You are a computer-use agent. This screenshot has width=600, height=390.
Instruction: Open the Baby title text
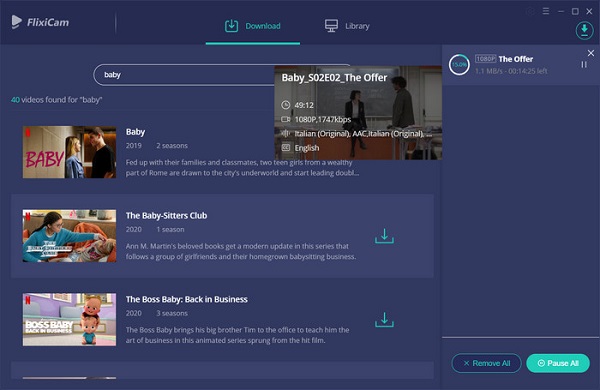pyautogui.click(x=135, y=132)
